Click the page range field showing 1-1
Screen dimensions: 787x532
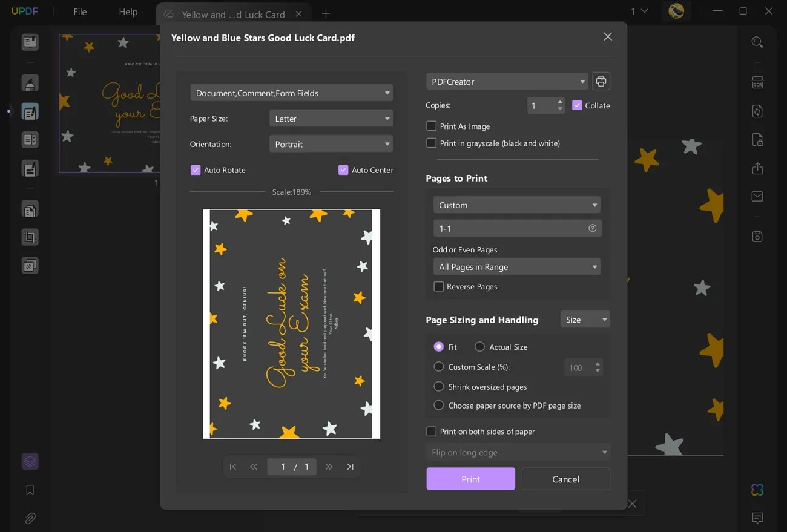(518, 228)
